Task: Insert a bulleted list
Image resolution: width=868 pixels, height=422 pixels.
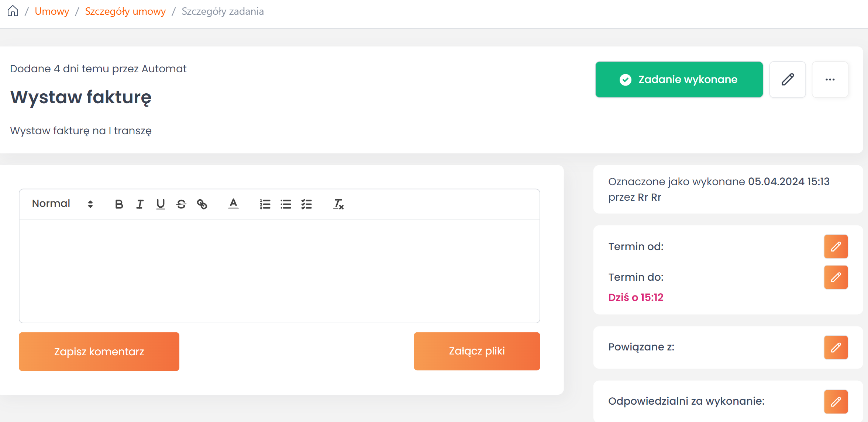Action: pyautogui.click(x=286, y=204)
